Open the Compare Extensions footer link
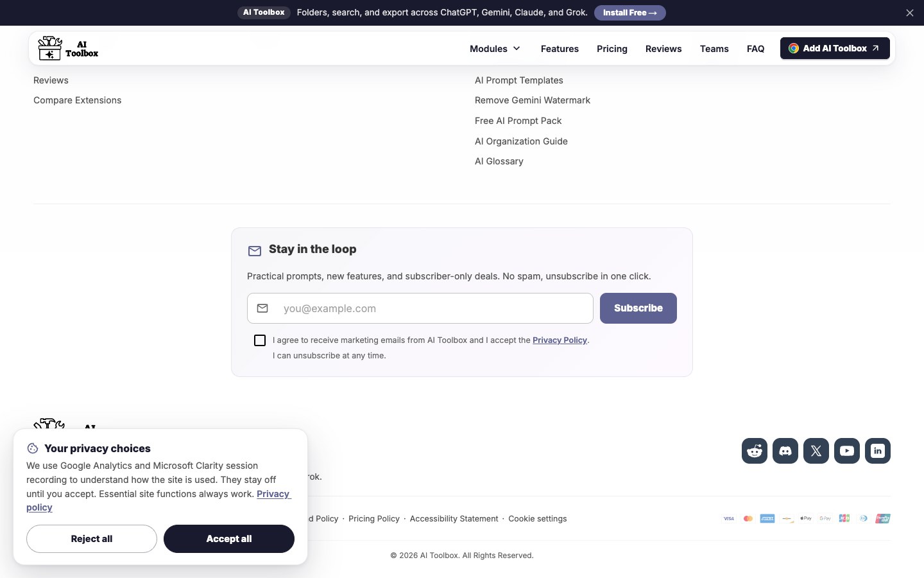 (77, 100)
